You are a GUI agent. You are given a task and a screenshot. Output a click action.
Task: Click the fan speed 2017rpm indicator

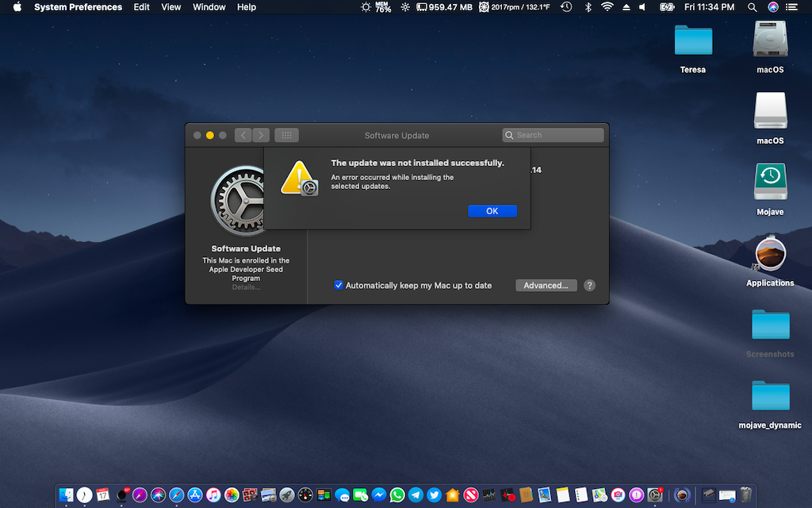pyautogui.click(x=515, y=6)
